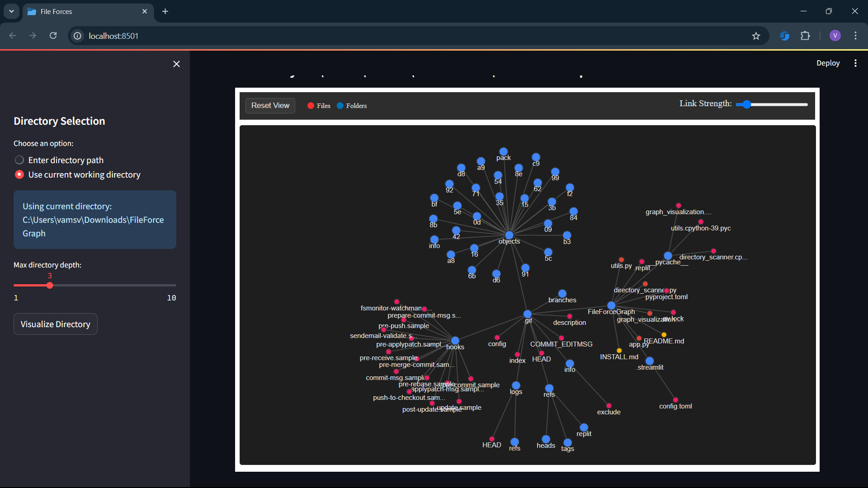868x488 pixels.
Task: Click the Reset View button
Action: click(x=270, y=105)
